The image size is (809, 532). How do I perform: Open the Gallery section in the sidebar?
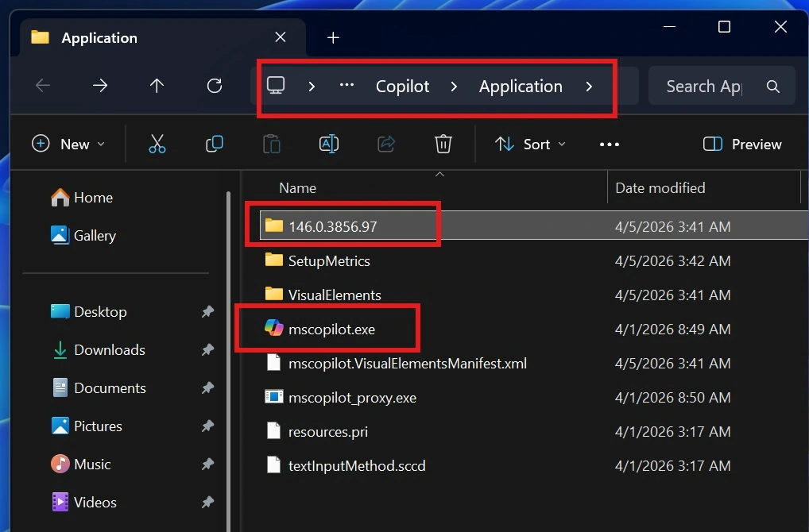pos(93,235)
